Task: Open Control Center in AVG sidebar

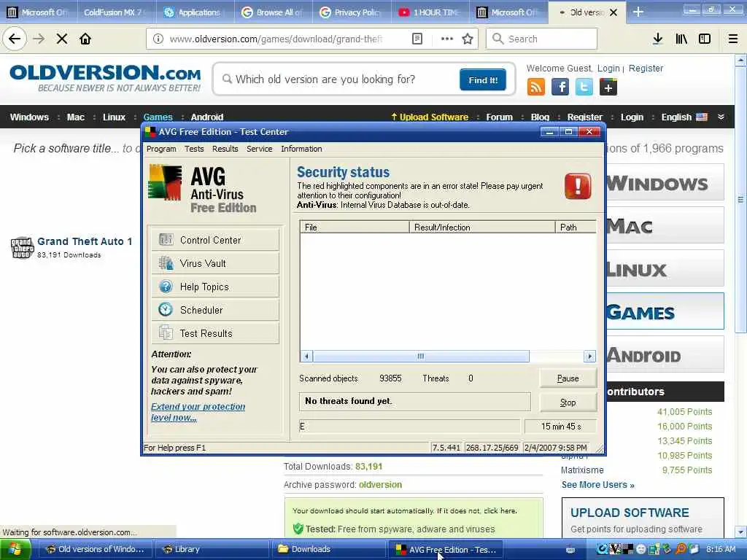Action: [x=215, y=240]
